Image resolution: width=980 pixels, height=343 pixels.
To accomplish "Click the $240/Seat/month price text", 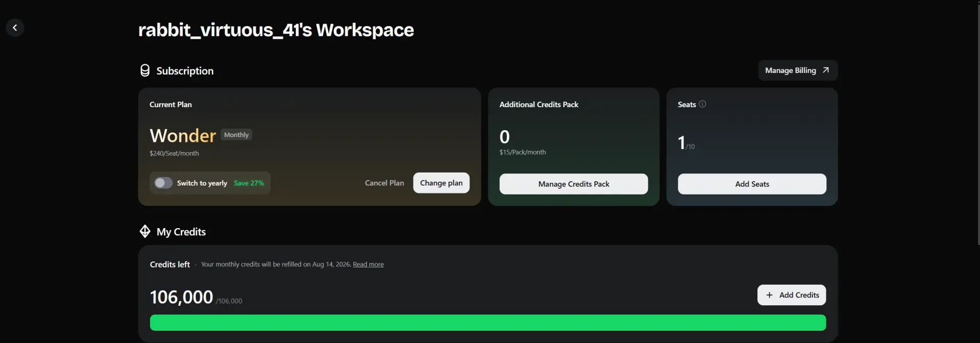I will [x=174, y=153].
